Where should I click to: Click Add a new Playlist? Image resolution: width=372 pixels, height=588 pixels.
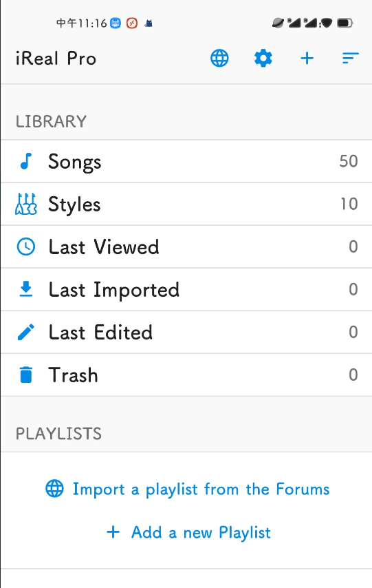[201, 532]
